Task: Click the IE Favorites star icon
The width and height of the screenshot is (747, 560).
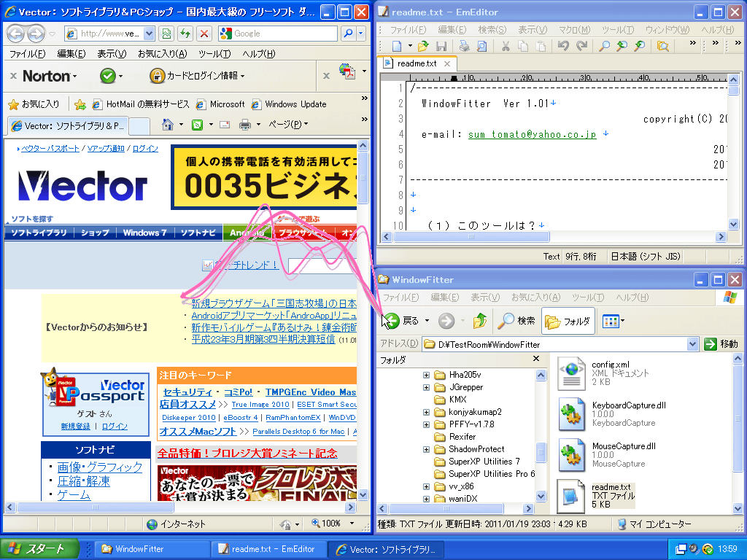Action: (13, 104)
